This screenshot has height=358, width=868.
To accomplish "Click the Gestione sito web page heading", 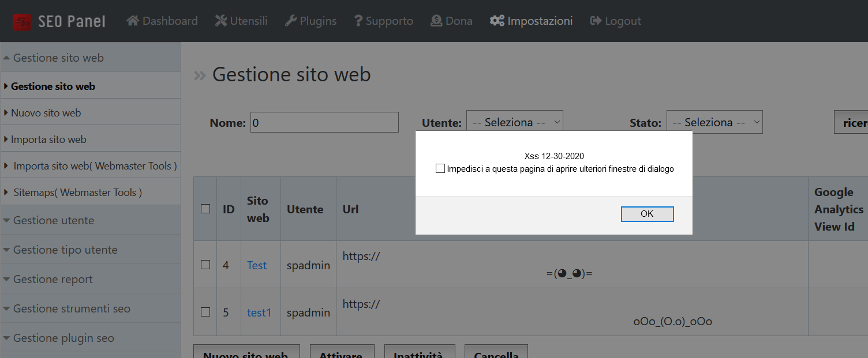I will [x=291, y=74].
